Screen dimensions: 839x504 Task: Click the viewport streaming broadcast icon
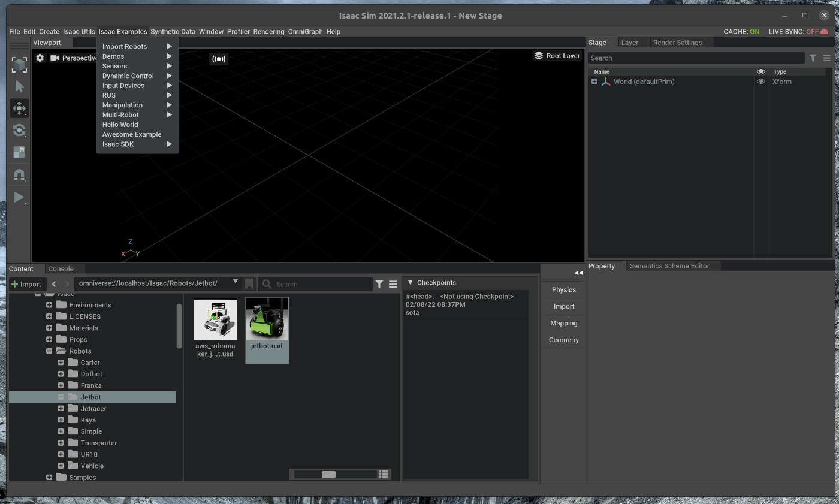(x=219, y=59)
